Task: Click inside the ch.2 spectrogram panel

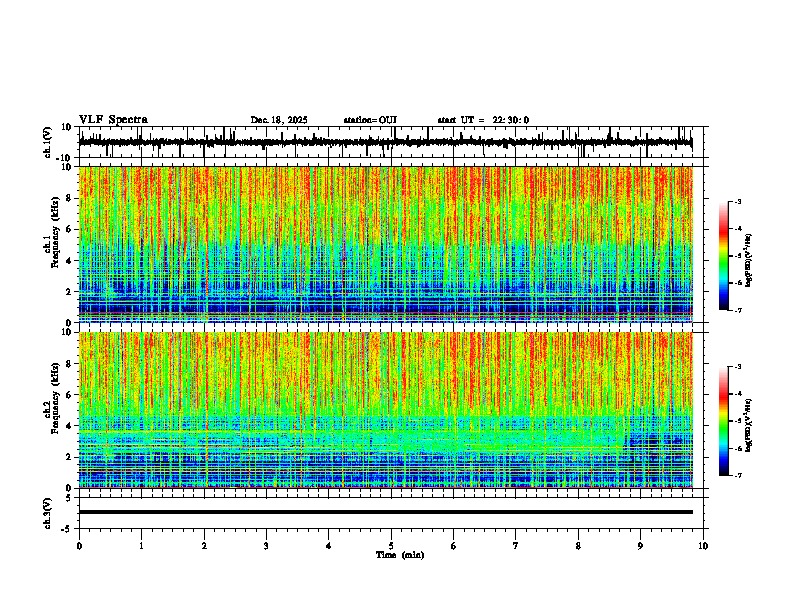Action: point(386,410)
